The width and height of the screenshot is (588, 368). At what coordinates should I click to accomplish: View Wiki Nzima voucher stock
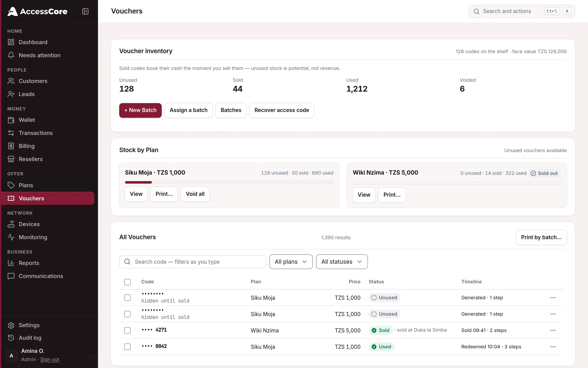[x=364, y=195]
